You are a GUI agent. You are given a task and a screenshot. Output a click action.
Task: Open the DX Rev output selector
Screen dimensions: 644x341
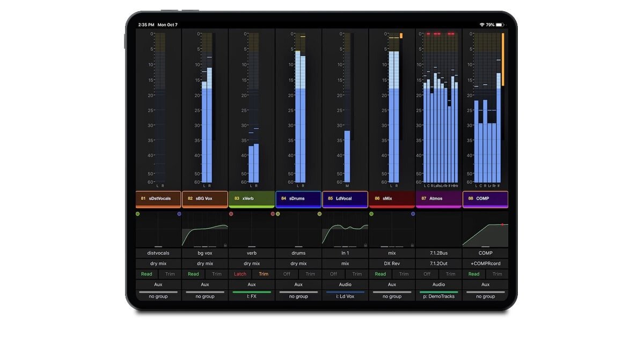(392, 264)
